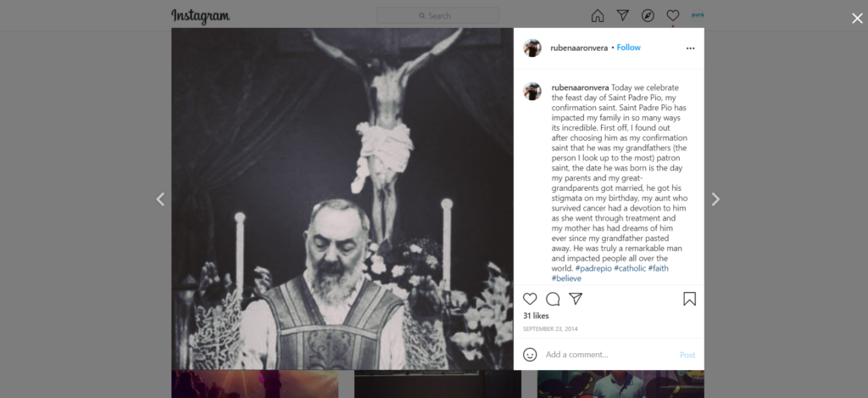Follow rubenaaronvera
The width and height of the screenshot is (868, 398).
point(629,48)
